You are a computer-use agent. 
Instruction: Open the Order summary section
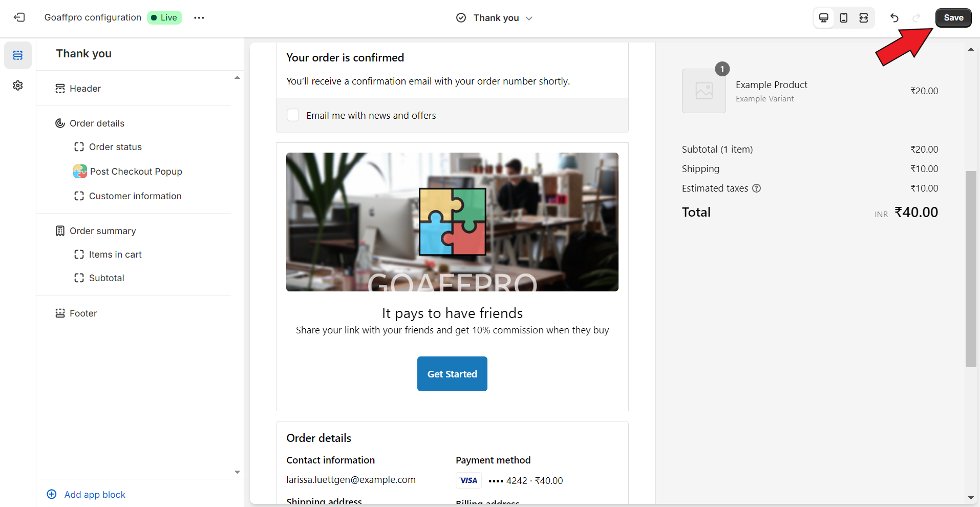(x=102, y=231)
